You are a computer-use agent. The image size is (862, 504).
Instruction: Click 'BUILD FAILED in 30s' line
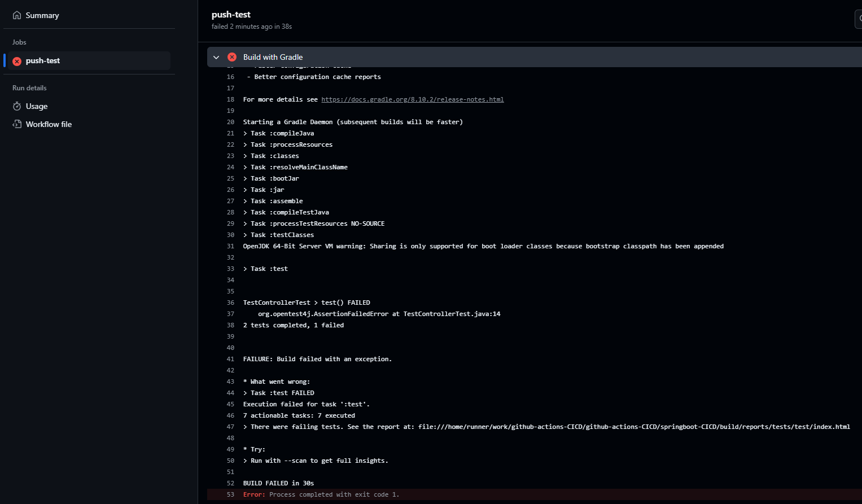pos(278,483)
